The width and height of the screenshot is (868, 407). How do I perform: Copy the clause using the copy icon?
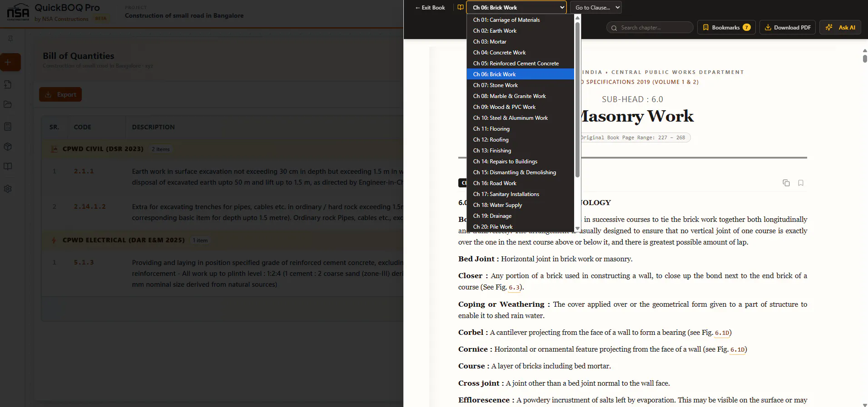[786, 183]
